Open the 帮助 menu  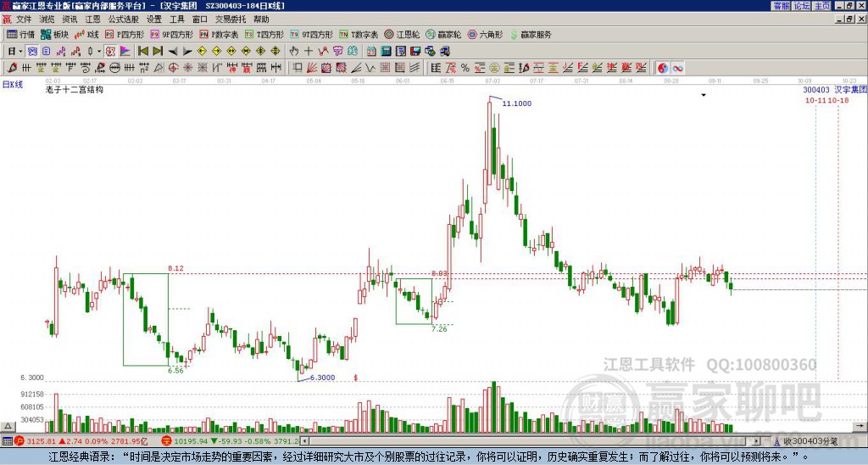[261, 20]
